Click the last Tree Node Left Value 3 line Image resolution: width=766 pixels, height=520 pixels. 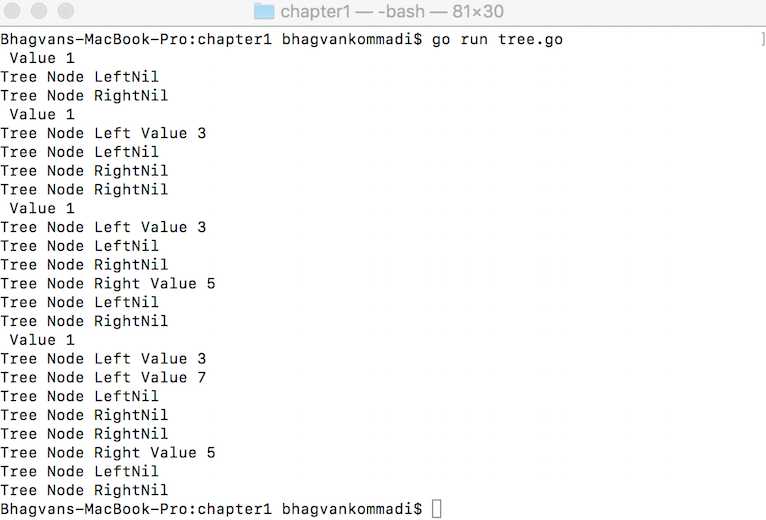pyautogui.click(x=103, y=359)
